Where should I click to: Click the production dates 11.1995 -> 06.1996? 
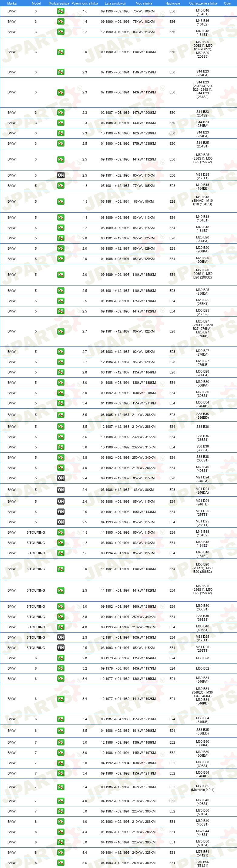coord(115,532)
